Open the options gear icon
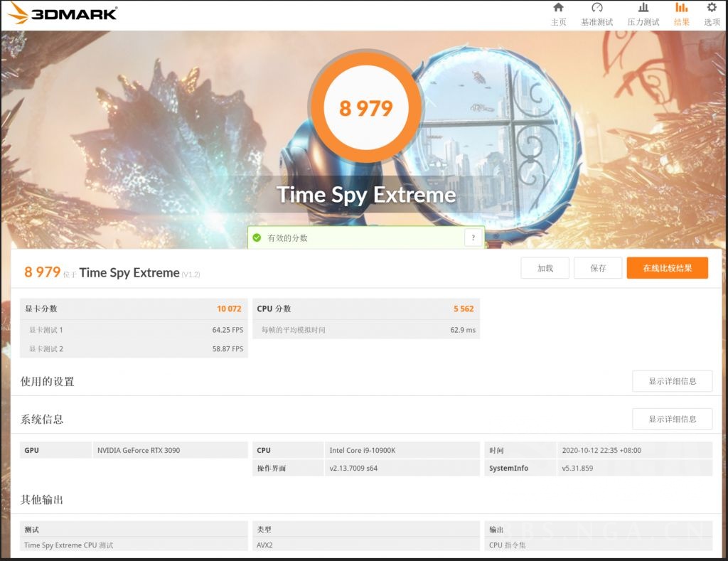Screen dimensions: 728x561 pyautogui.click(x=712, y=7)
